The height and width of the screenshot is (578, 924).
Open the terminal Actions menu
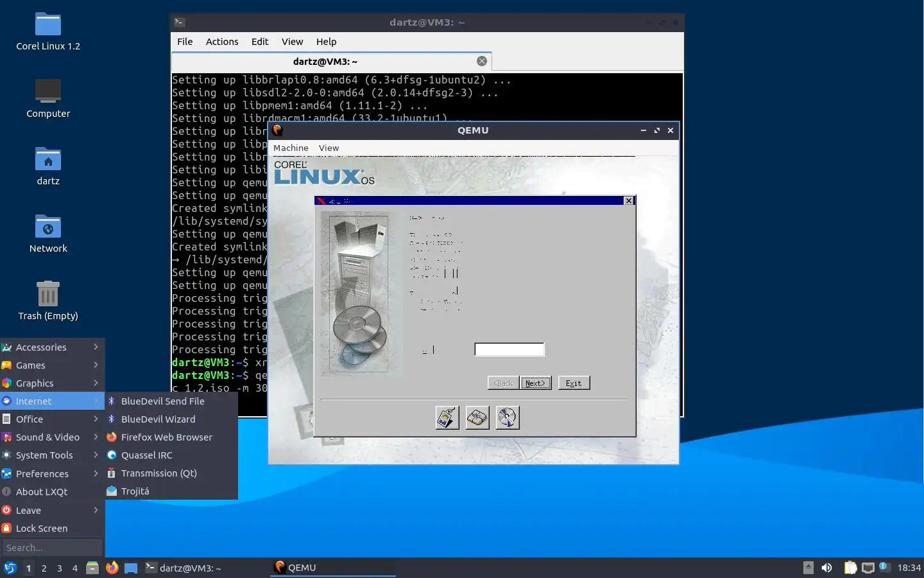222,41
